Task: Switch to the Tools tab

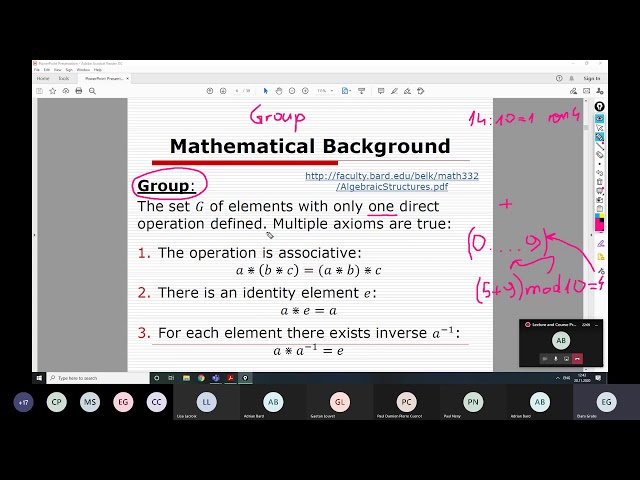Action: pyautogui.click(x=64, y=78)
